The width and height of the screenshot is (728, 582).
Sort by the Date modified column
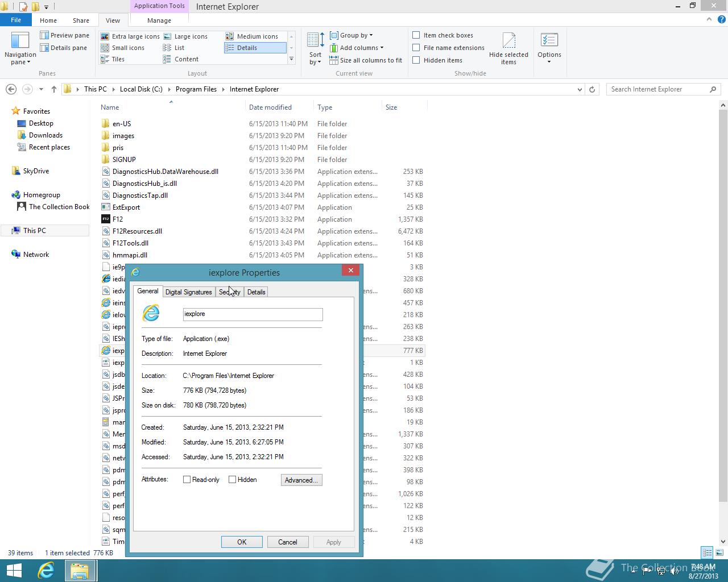[279, 107]
